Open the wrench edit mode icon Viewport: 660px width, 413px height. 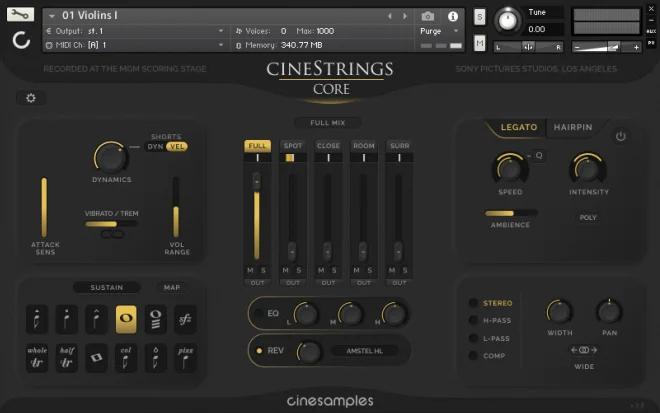click(x=20, y=14)
